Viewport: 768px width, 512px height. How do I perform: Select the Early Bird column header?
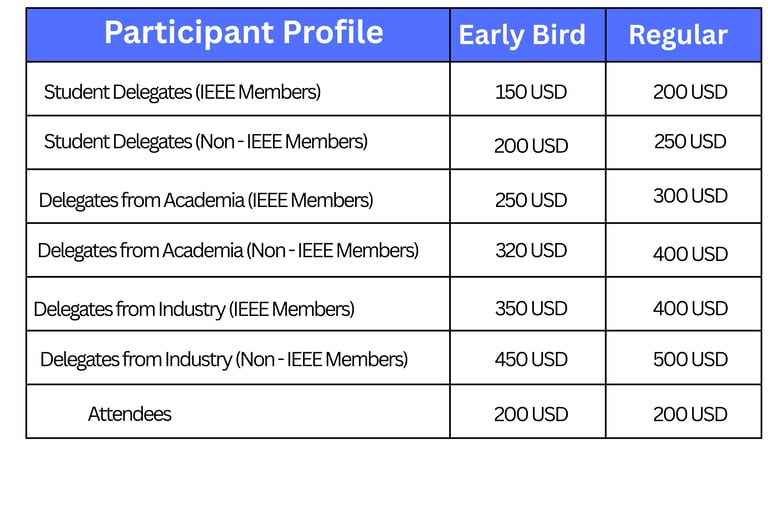pos(522,35)
